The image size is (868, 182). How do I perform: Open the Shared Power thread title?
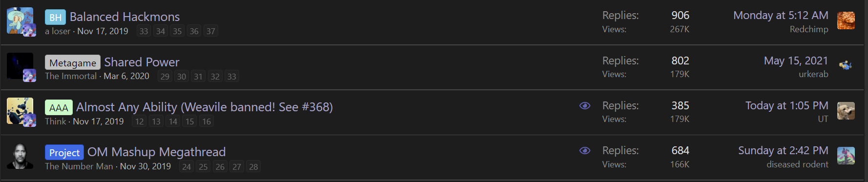(142, 62)
